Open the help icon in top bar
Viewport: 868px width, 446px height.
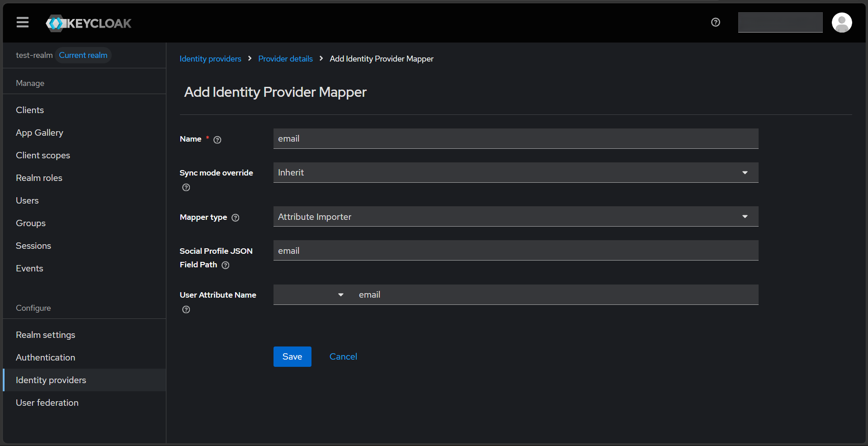[715, 22]
